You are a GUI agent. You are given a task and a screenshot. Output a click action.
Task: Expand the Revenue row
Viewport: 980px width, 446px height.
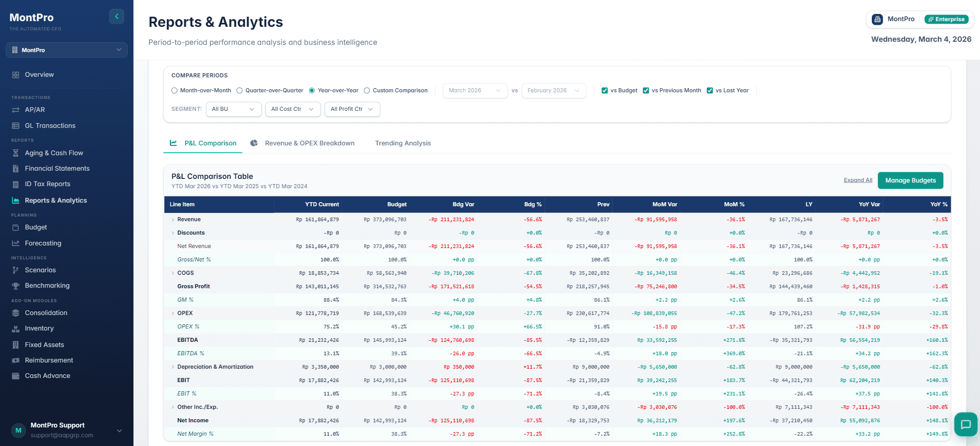click(173, 220)
